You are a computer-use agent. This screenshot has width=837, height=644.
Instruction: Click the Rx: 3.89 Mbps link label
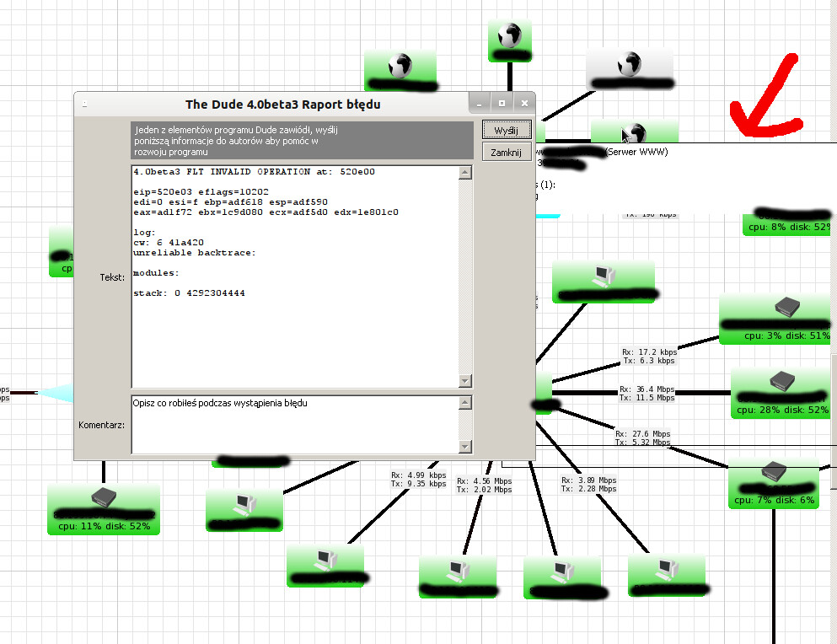click(589, 485)
